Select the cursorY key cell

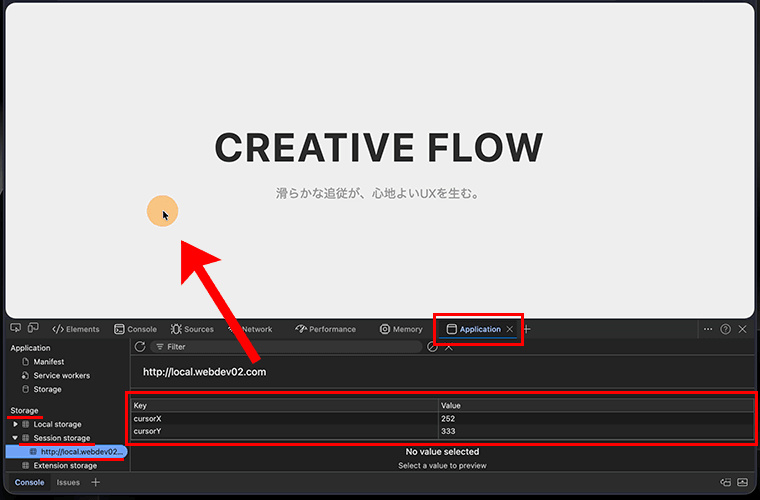(285, 431)
